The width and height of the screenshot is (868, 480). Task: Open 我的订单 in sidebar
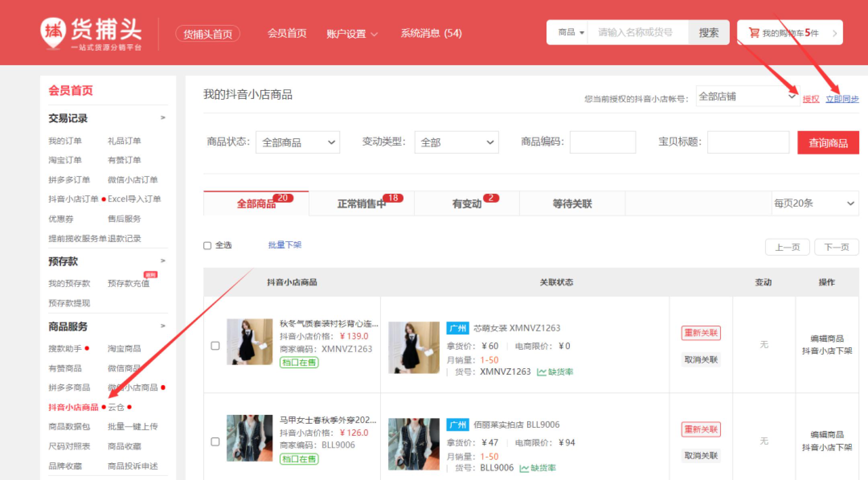(x=65, y=141)
